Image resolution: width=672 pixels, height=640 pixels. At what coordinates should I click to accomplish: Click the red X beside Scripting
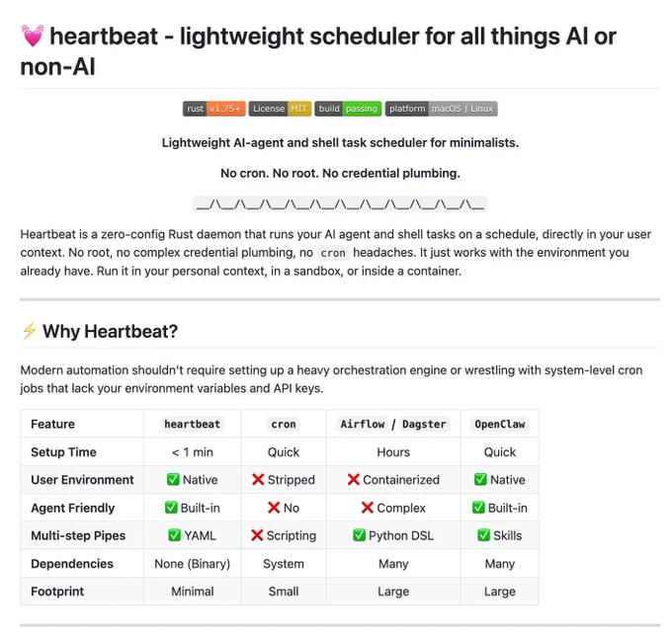point(257,535)
